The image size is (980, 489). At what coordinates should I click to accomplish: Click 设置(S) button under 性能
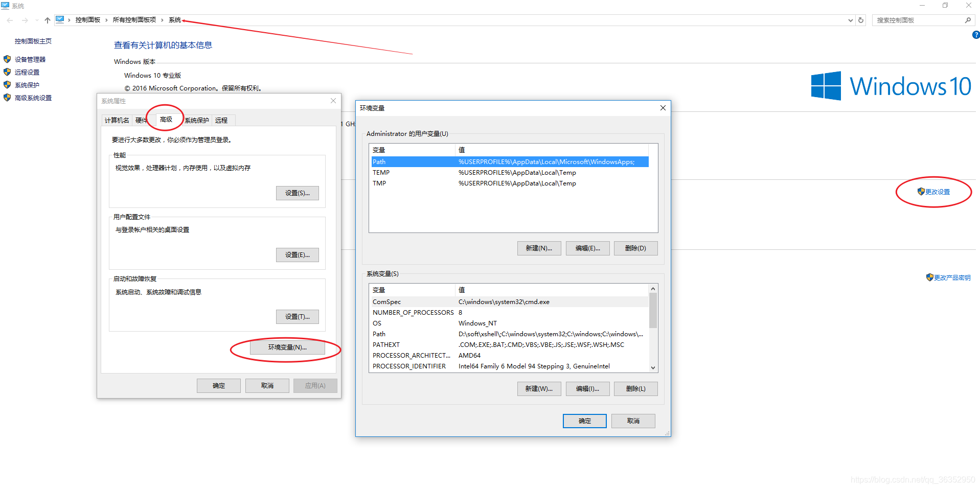tap(298, 193)
